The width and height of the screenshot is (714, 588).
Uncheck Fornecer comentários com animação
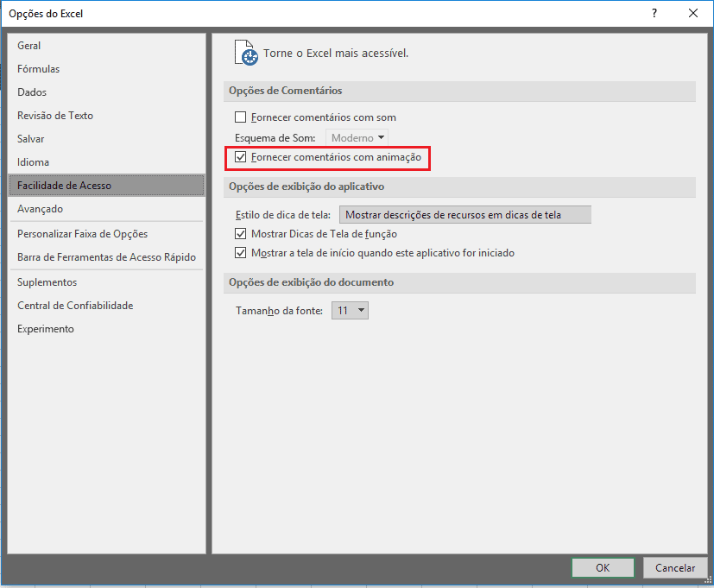coord(241,158)
